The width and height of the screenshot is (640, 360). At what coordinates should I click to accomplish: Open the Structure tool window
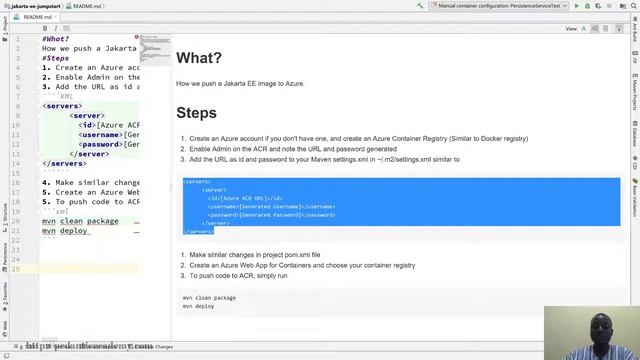tap(4, 218)
